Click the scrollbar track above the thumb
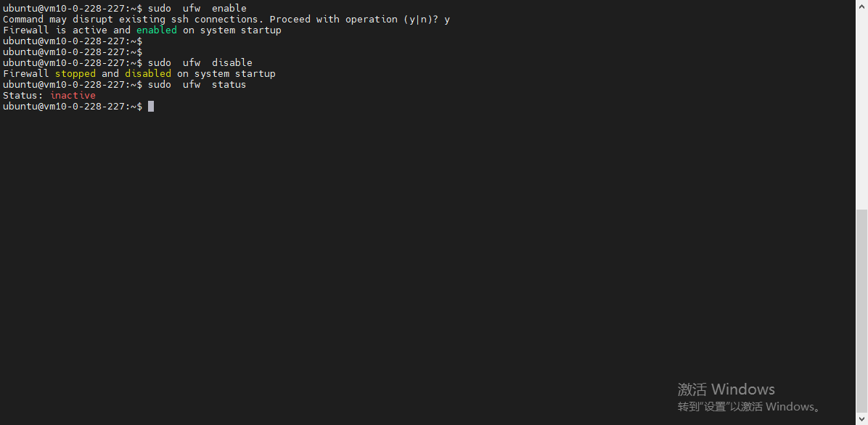 862,109
